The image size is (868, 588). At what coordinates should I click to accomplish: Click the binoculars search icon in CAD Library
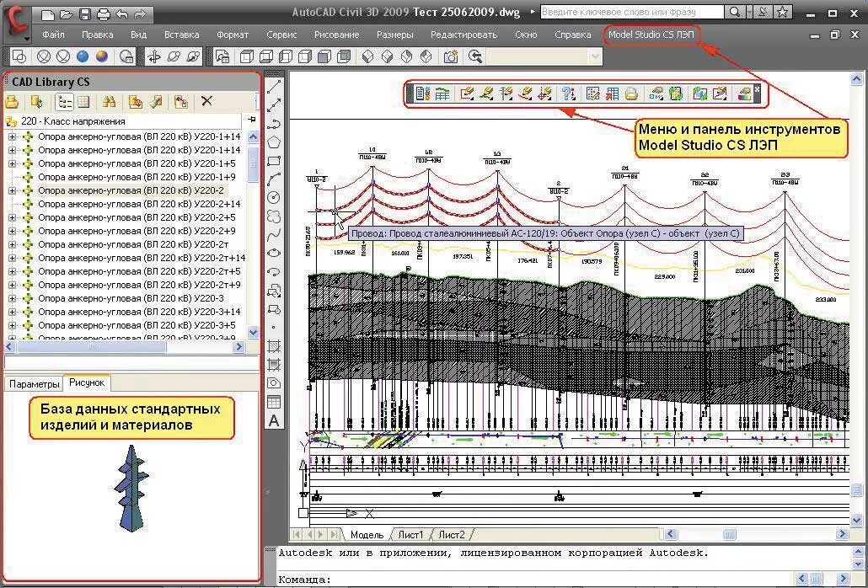[x=109, y=101]
